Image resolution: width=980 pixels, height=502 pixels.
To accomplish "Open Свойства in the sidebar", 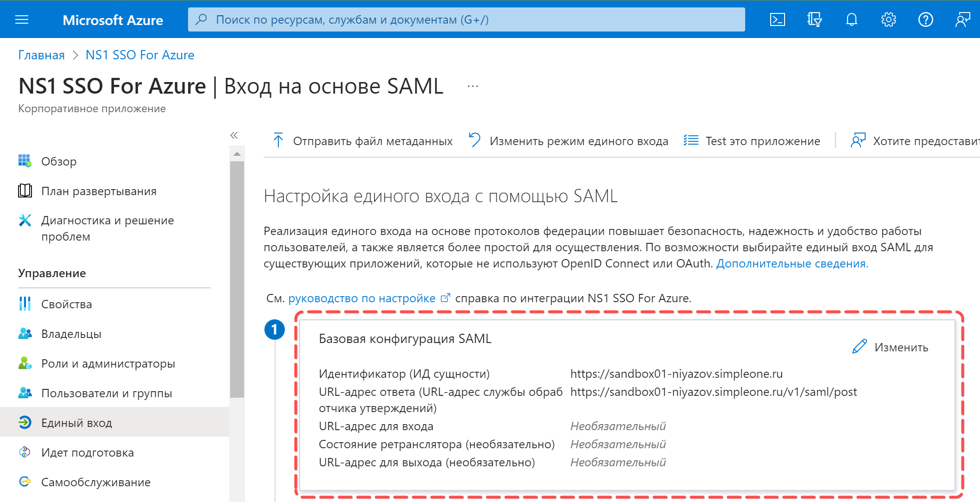I will [67, 304].
